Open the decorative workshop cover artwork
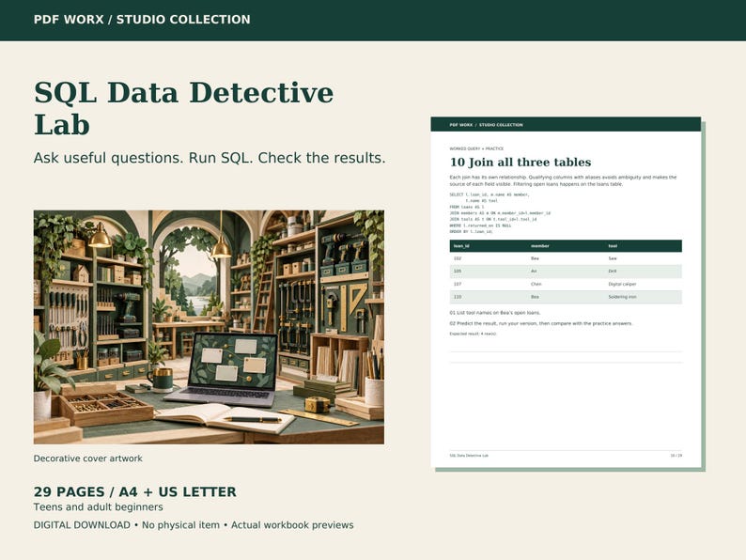Screen dimensions: 746x560 pyautogui.click(x=209, y=327)
